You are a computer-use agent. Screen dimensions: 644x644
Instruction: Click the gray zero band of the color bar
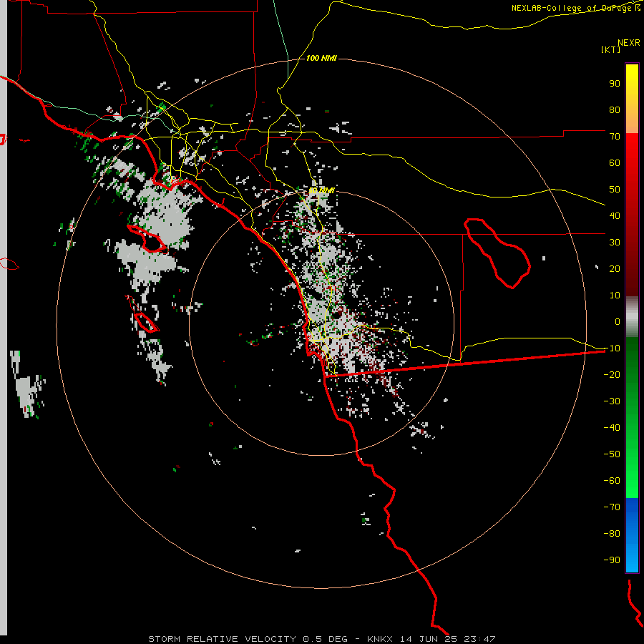pyautogui.click(x=632, y=317)
